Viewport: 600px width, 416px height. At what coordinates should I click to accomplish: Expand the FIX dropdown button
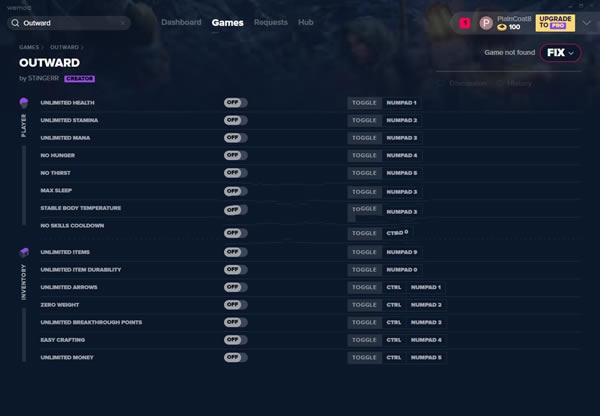point(560,52)
